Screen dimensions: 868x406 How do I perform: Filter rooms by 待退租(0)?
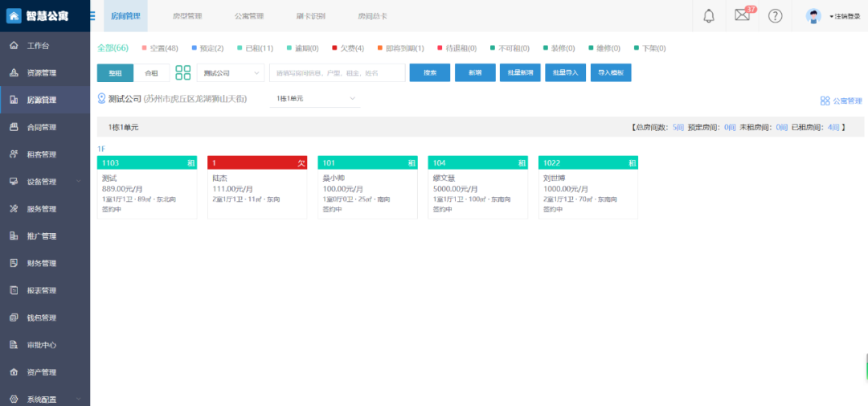(x=457, y=48)
